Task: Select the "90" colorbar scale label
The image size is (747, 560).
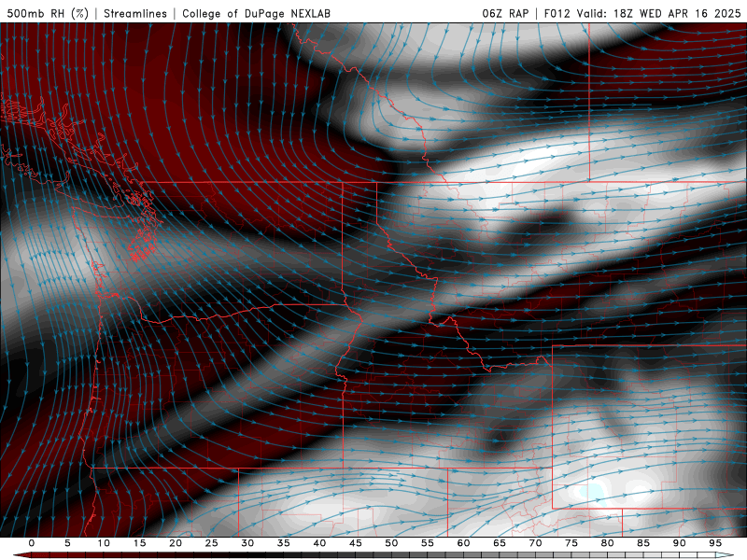Action: point(680,543)
